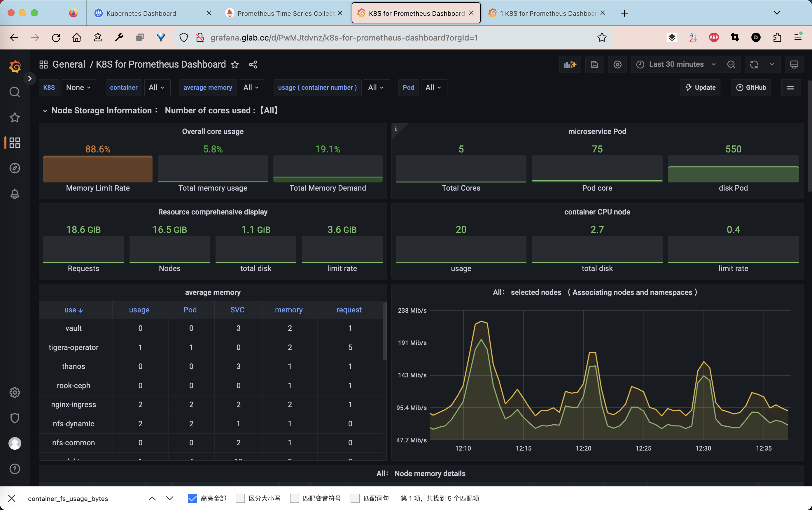
Task: Open container variable All dropdown
Action: (x=157, y=88)
